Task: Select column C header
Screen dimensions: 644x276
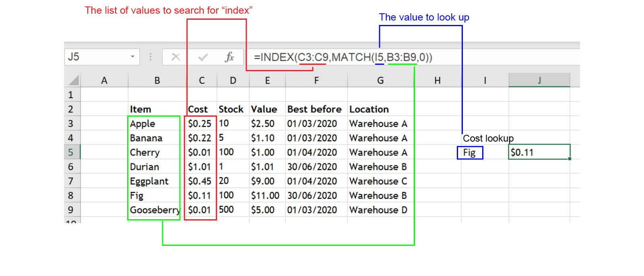Action: 202,80
